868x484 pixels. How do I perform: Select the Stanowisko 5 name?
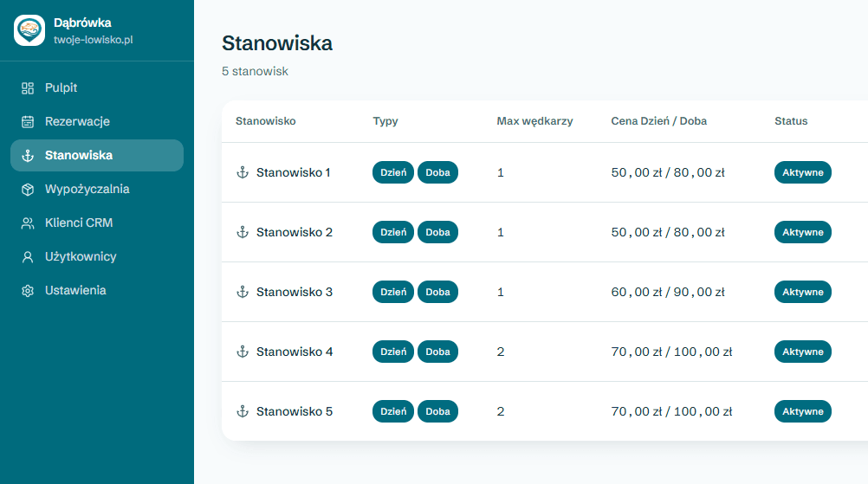(x=295, y=411)
